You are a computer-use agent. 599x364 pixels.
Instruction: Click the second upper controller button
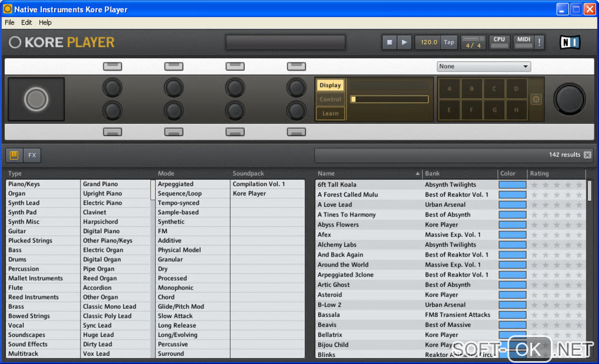(174, 66)
